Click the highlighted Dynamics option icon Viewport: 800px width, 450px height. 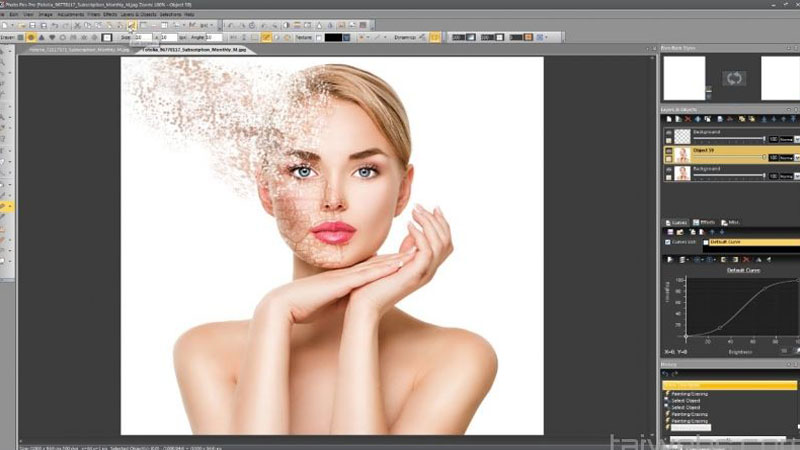click(x=435, y=37)
